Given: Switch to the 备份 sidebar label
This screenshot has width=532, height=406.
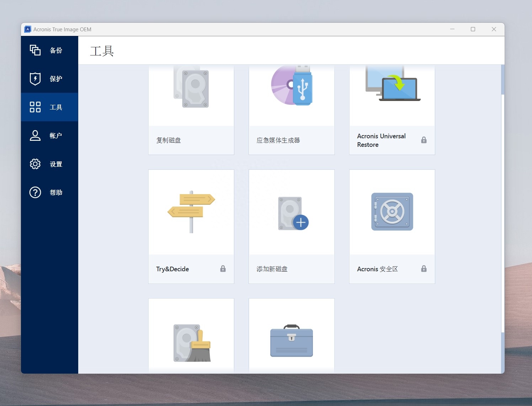Looking at the screenshot, I should pyautogui.click(x=56, y=50).
